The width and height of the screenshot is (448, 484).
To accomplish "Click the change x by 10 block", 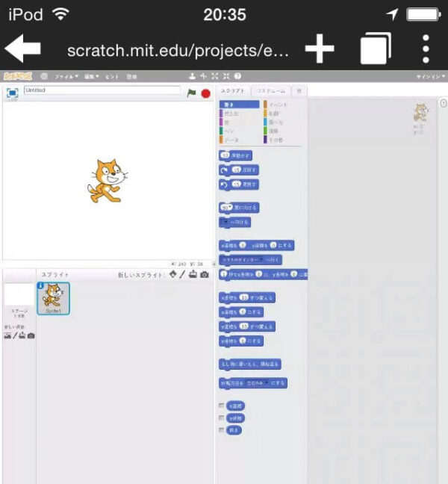I will click(x=247, y=297).
